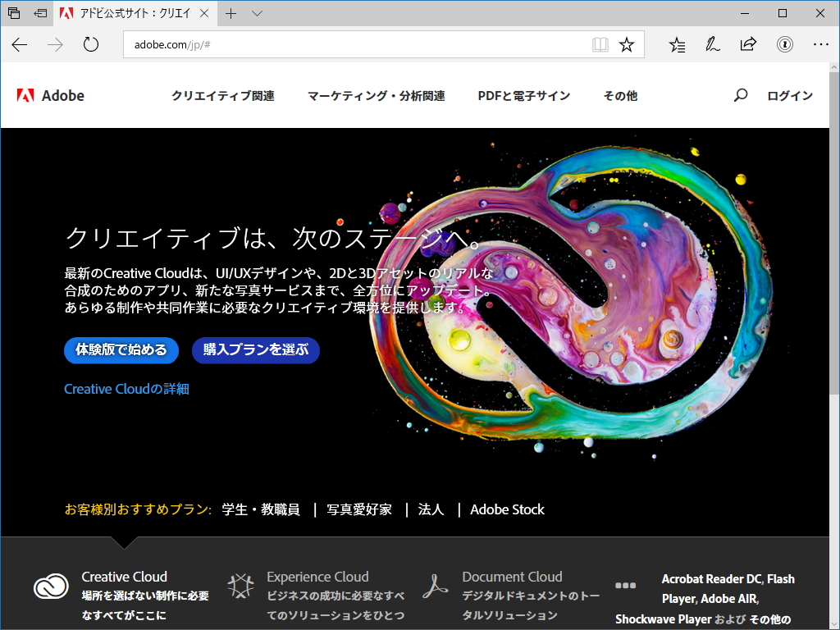
Task: Refresh the page with the reload icon
Action: [x=90, y=45]
